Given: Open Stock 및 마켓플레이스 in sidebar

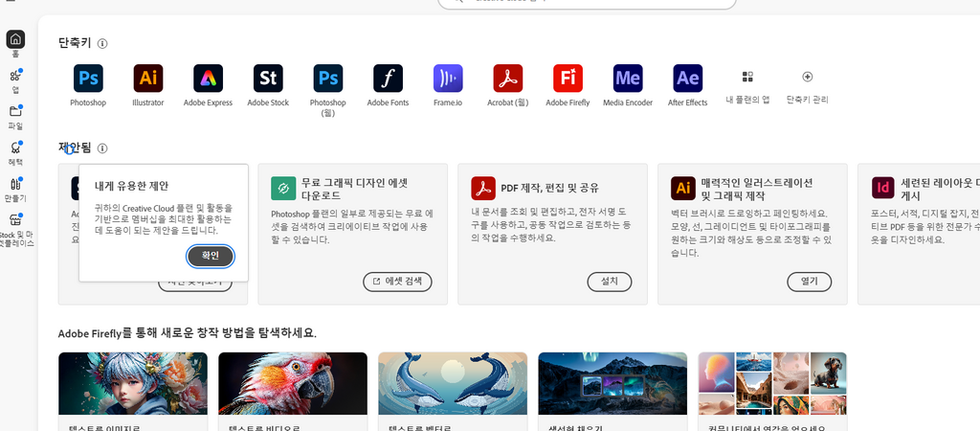Looking at the screenshot, I should [x=15, y=230].
